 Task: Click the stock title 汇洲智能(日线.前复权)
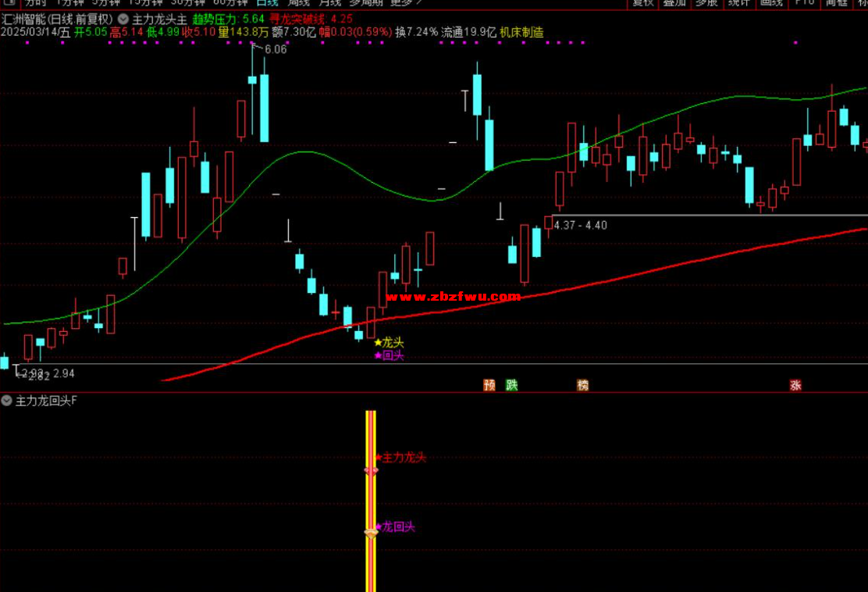(57, 20)
